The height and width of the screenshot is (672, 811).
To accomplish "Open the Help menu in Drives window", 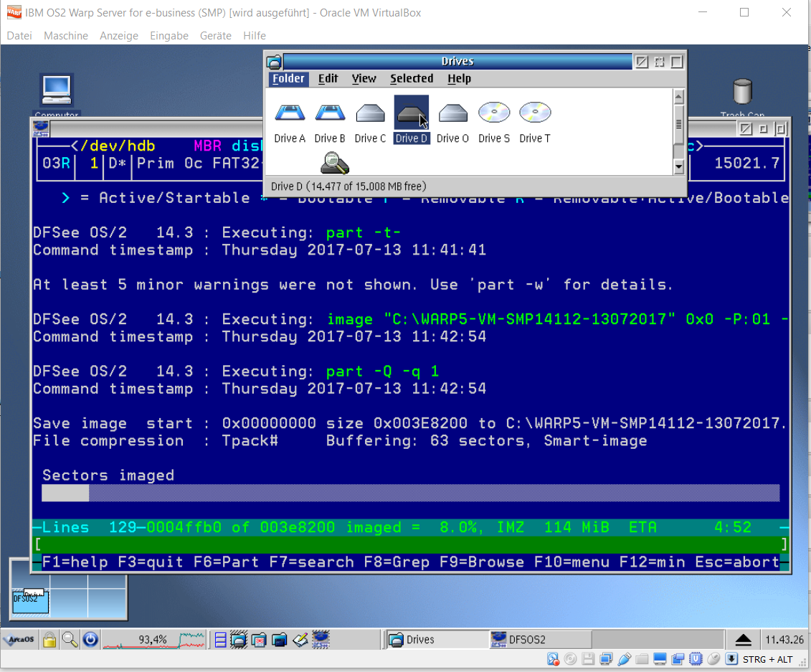I will [x=460, y=79].
